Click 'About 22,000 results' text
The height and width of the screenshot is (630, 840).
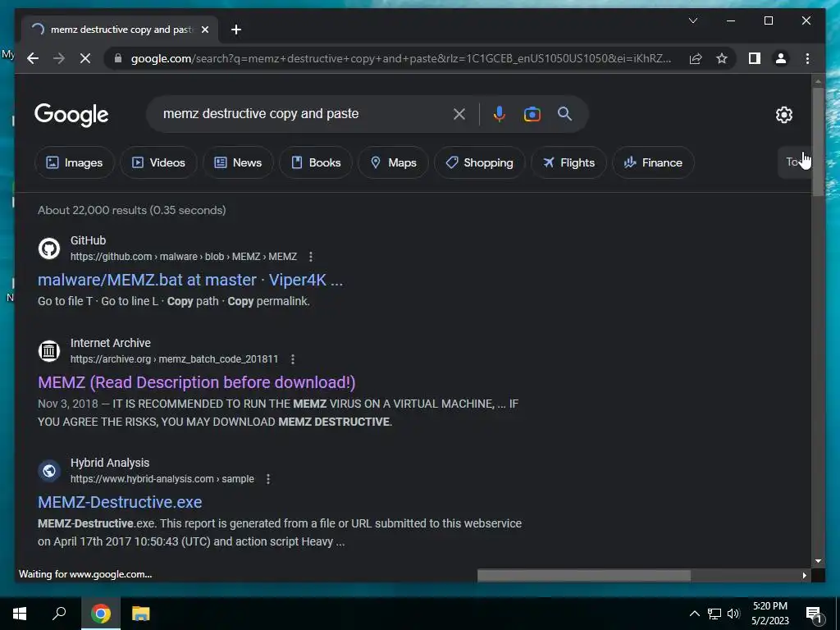point(132,210)
